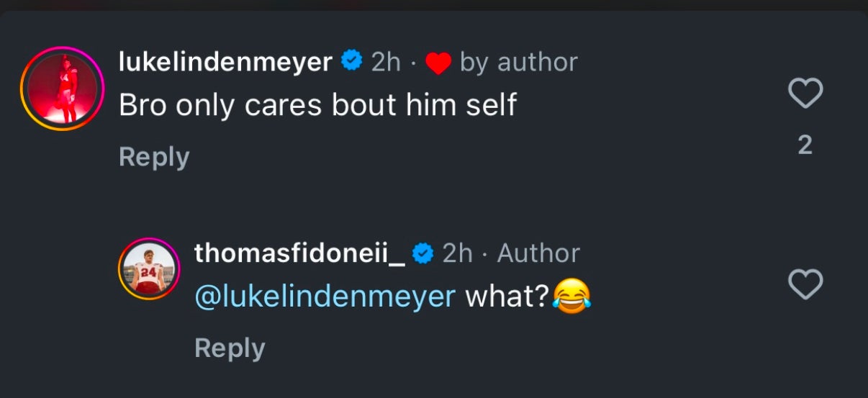Click the laughing emoji in the reply
Screen dimensions: 868x398
tap(572, 296)
